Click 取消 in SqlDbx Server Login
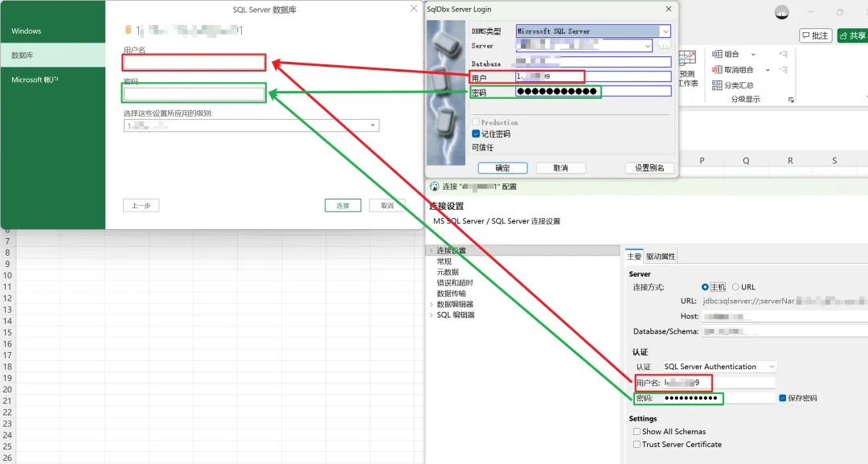Viewport: 868px width, 464px height. coord(560,168)
